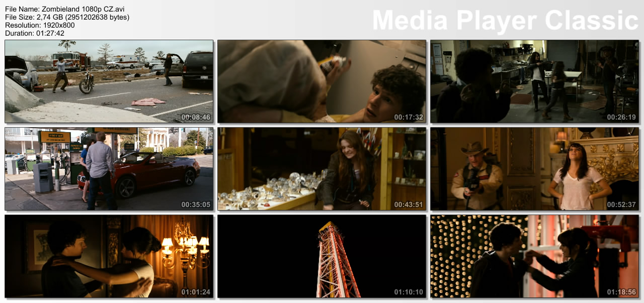The height and width of the screenshot is (303, 644).
Task: Select the thumbnail with the spray can close-up
Action: tap(321, 81)
